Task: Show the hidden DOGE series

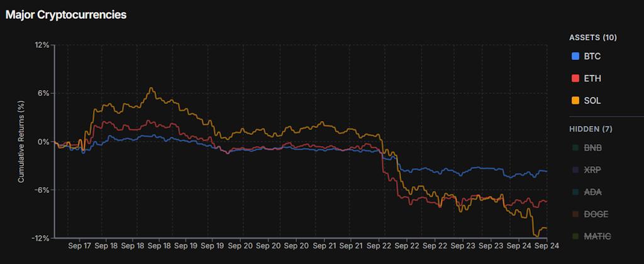Action: pyautogui.click(x=595, y=214)
